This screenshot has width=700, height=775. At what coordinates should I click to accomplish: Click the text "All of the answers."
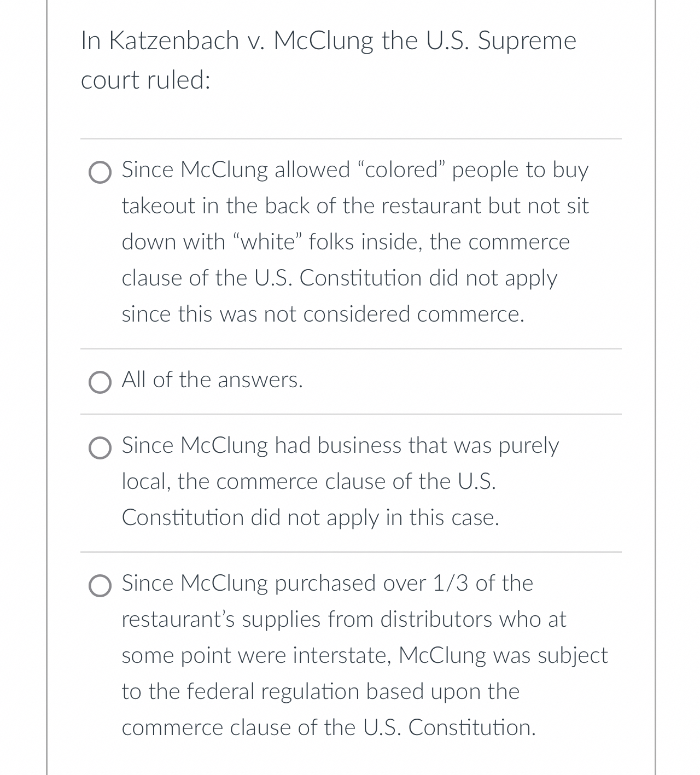tap(212, 380)
